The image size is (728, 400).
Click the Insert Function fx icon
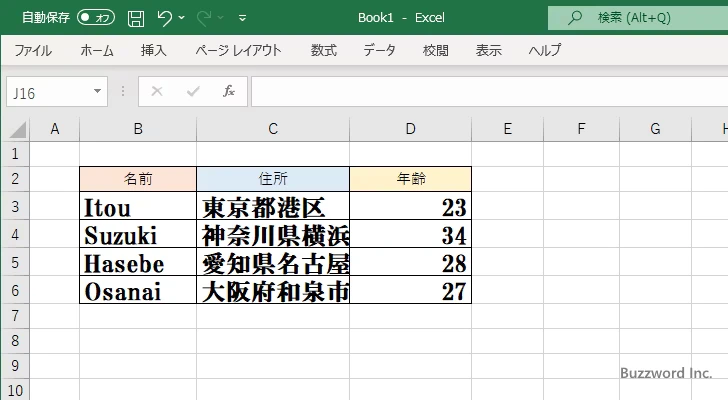tap(229, 91)
